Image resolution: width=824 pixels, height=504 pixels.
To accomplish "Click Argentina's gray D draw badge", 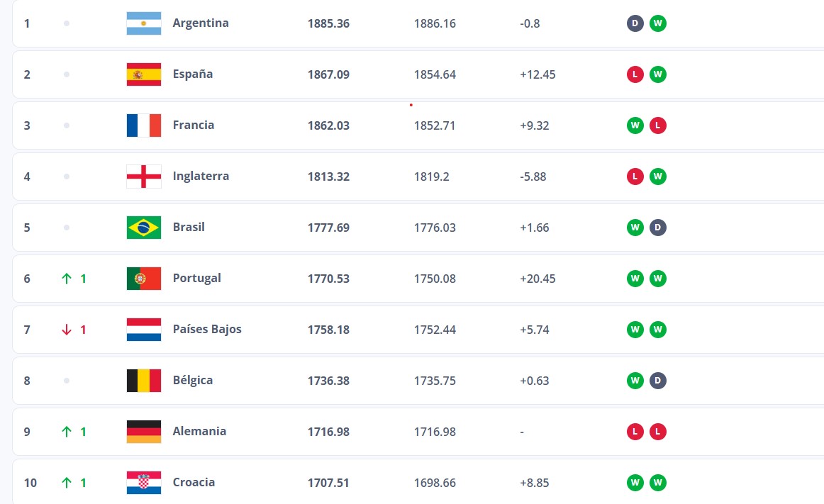I will click(x=635, y=23).
